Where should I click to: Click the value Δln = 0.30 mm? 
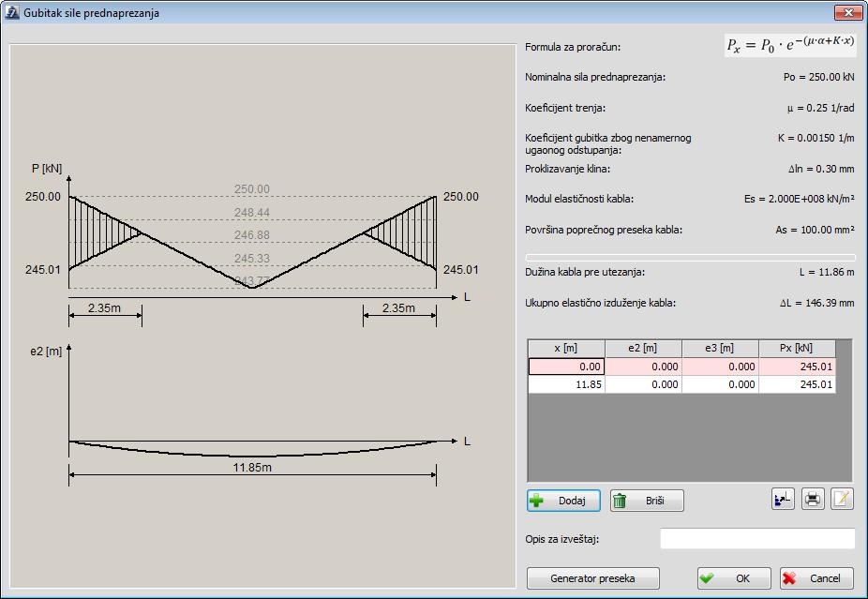821,169
